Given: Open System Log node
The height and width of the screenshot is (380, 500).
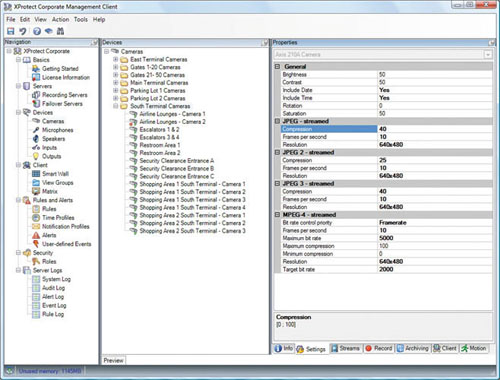Looking at the screenshot, I should click(x=56, y=279).
